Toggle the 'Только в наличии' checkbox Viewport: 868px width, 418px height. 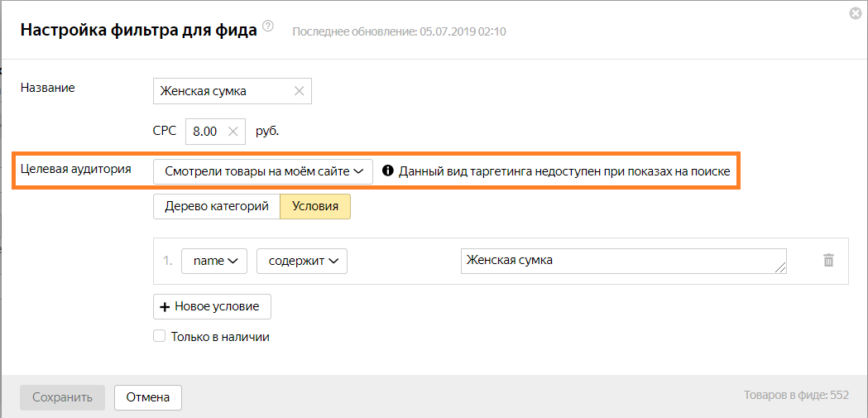tap(160, 337)
